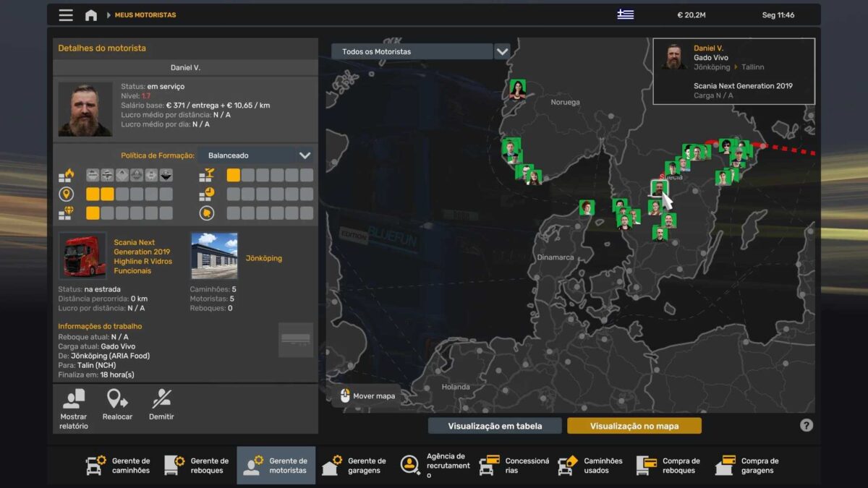Switch to Visualização em tabela

[495, 426]
